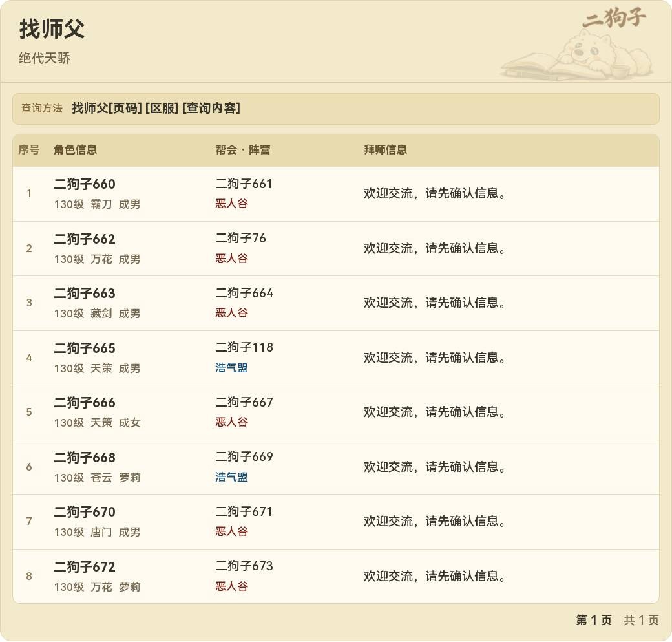Select guild name 二狗子667
The height and width of the screenshot is (642, 672).
244,402
